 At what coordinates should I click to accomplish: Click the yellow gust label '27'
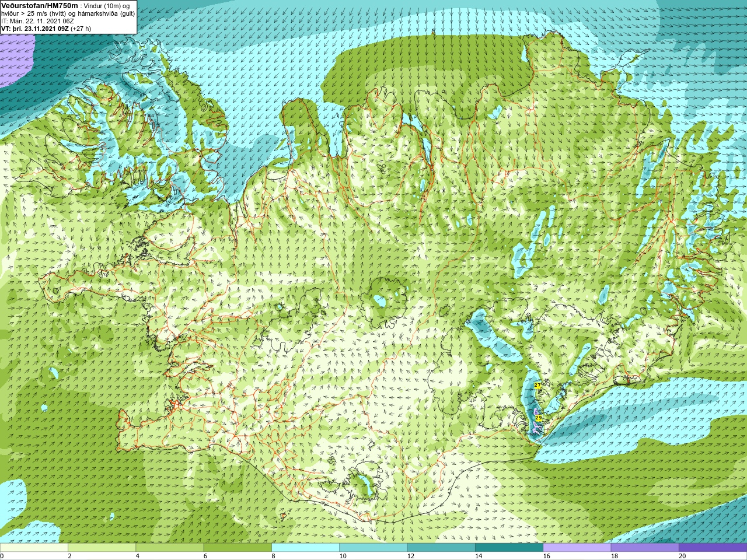pyautogui.click(x=537, y=386)
